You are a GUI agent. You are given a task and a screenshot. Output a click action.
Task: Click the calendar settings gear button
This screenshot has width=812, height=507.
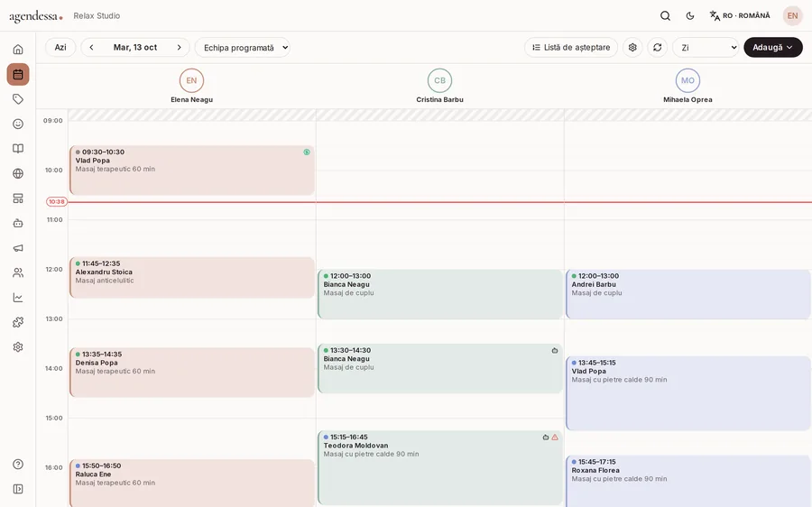pos(632,47)
